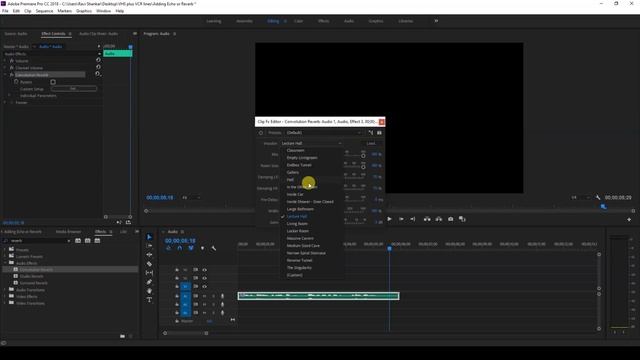Open Program monitor zoom level dropdown
The image size is (640, 360).
pos(191,198)
